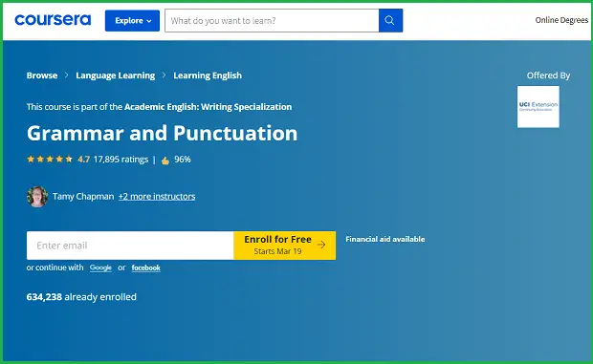Click Tamy Chapman's profile photo
This screenshot has width=593, height=364.
(37, 197)
